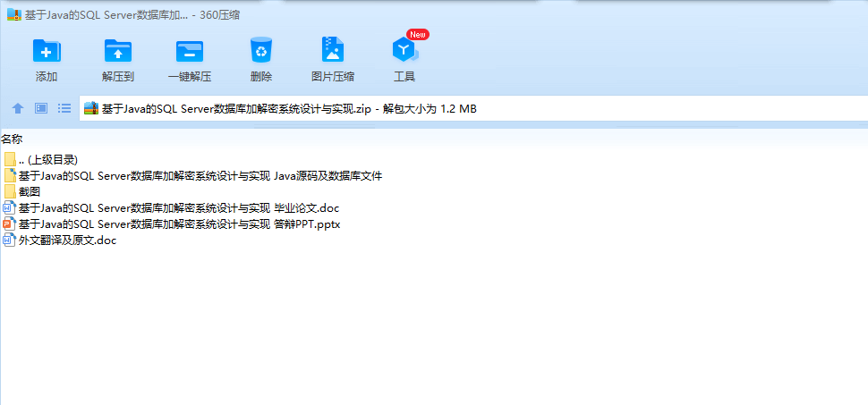Select the '.. (上级目录)' row text

[x=48, y=160]
